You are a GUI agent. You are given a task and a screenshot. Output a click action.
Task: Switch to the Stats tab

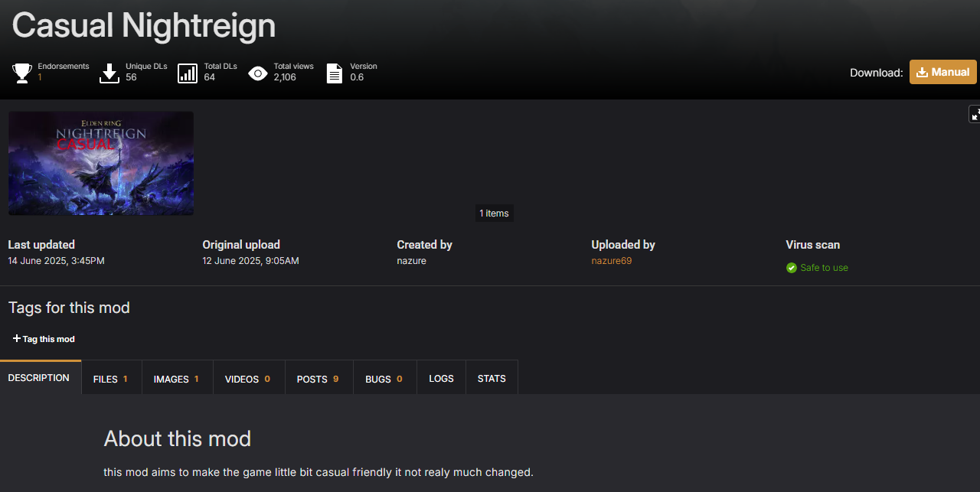(492, 379)
